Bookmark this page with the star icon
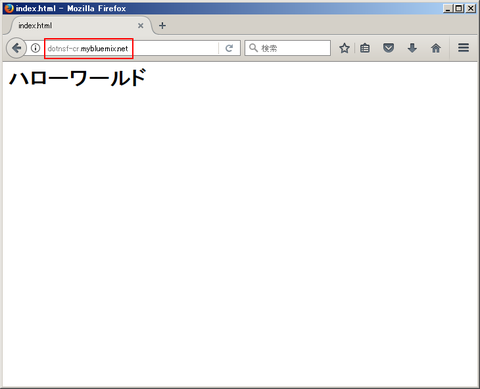The width and height of the screenshot is (480, 389). (344, 48)
